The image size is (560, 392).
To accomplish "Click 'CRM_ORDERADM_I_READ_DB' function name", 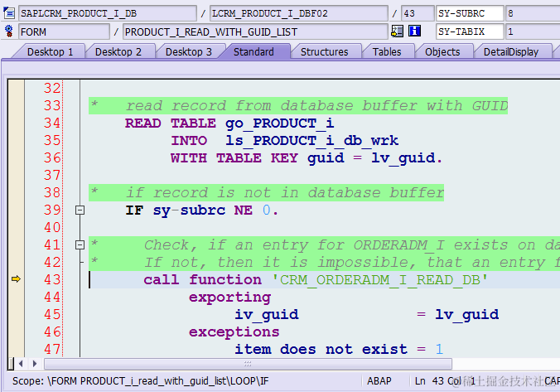I will click(x=379, y=280).
